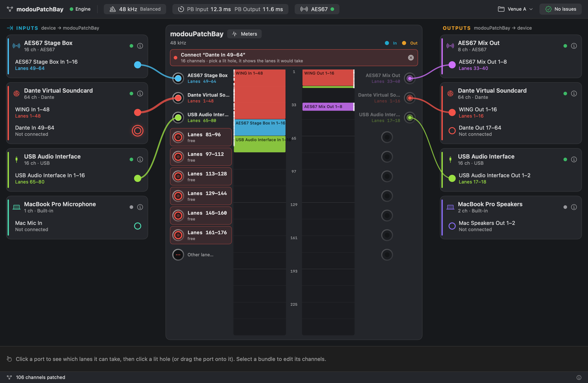Click the PB Input/Output latency indicator
Viewport: 588px width, 383px height.
230,9
